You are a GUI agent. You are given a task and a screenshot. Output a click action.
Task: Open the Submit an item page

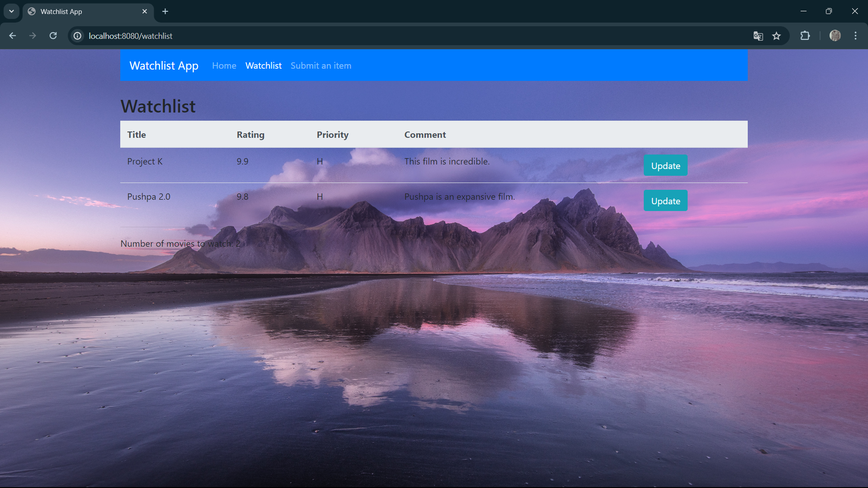pos(321,66)
